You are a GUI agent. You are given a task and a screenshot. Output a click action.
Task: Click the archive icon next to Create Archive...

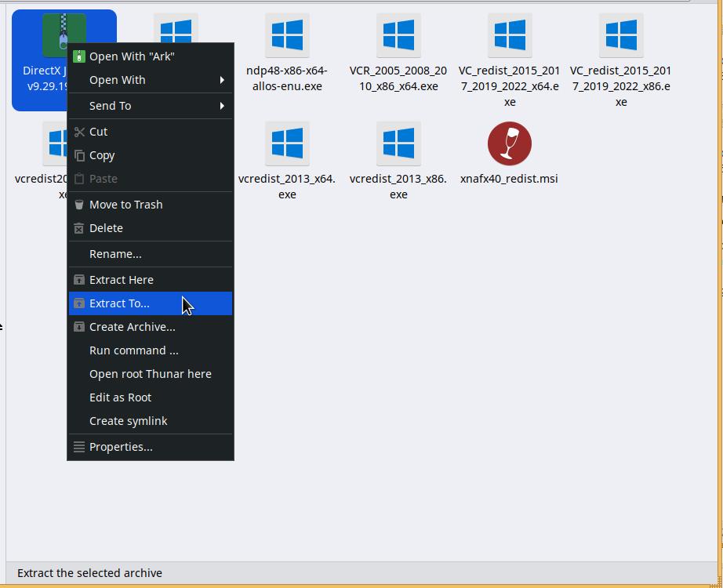click(x=79, y=326)
